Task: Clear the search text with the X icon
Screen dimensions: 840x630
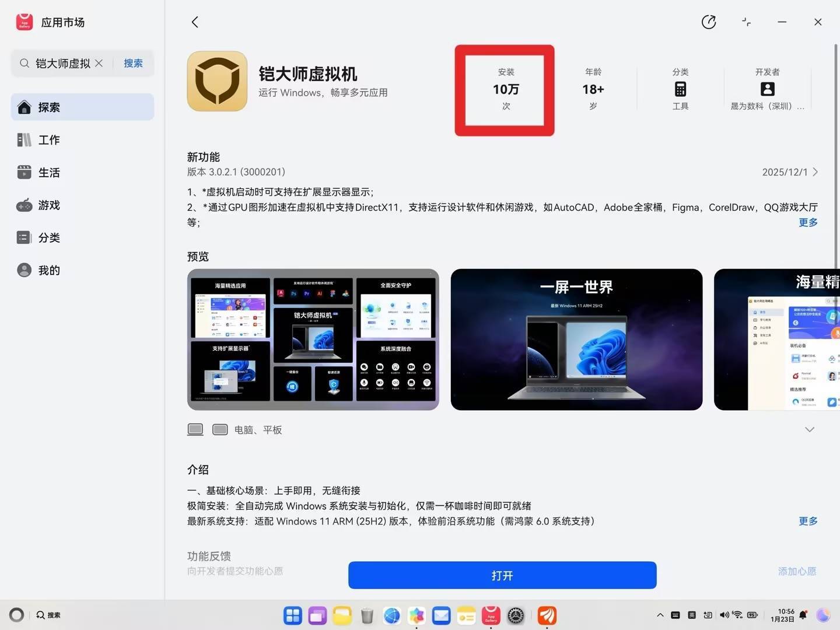Action: [99, 63]
